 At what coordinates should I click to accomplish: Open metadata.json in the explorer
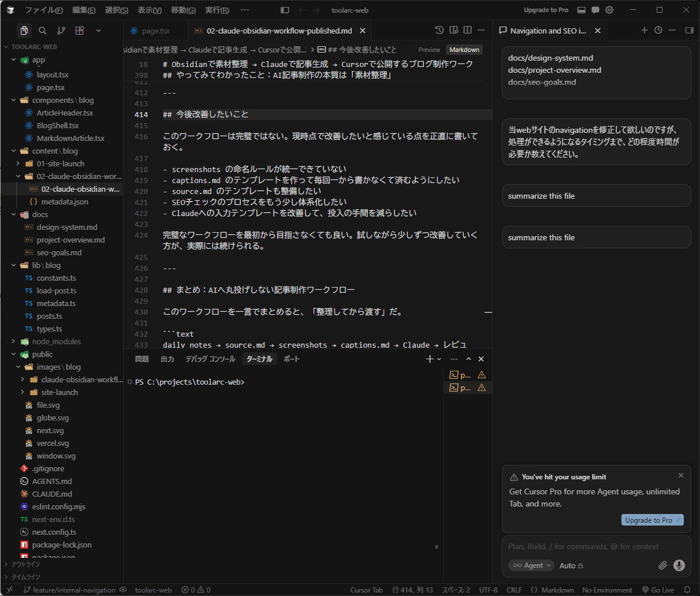coord(65,202)
